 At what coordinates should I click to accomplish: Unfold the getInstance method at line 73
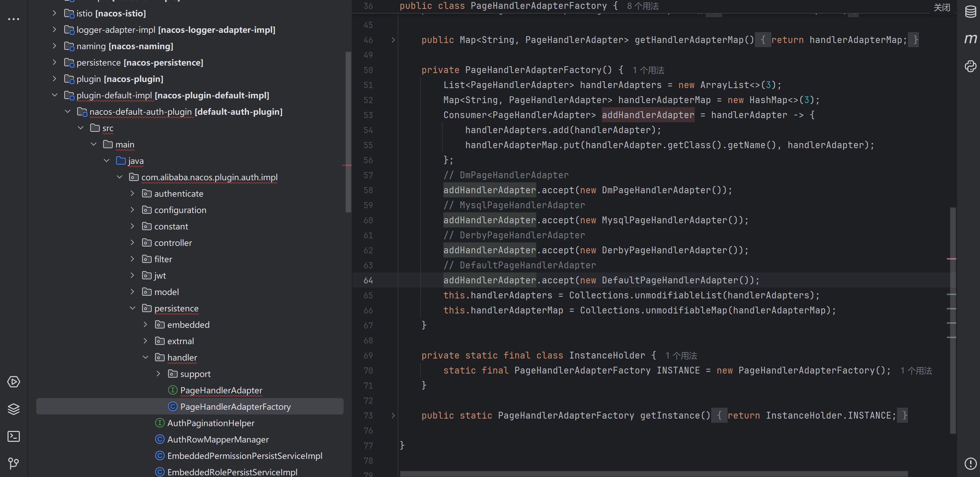(x=393, y=416)
